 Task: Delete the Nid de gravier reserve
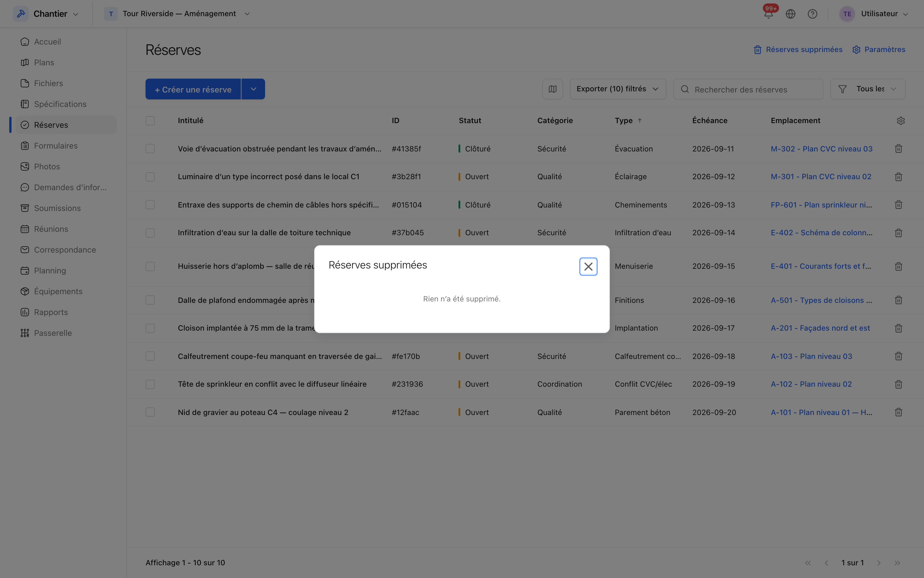(898, 412)
